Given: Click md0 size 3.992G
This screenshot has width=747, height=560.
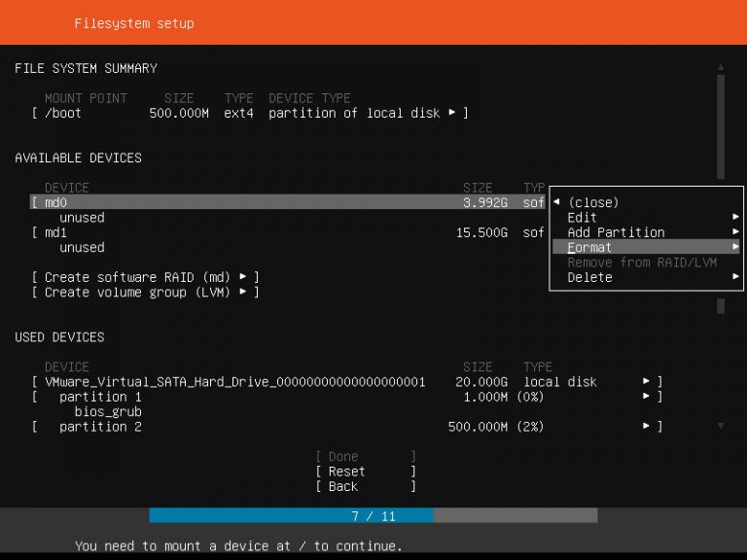Looking at the screenshot, I should [485, 202].
